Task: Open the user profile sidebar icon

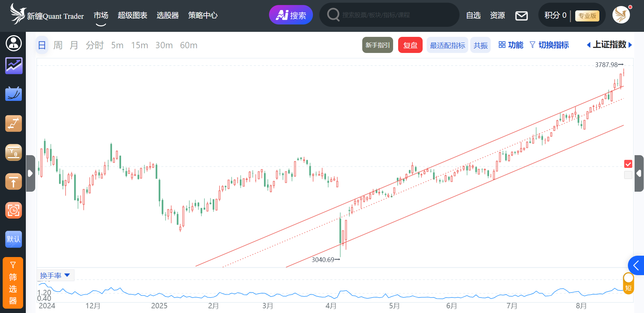Action: (x=14, y=43)
